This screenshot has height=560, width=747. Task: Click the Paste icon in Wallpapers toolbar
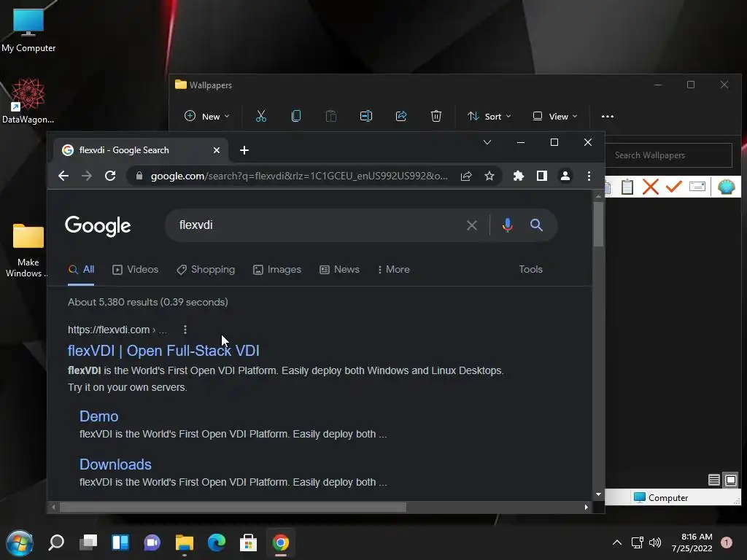[x=331, y=116]
